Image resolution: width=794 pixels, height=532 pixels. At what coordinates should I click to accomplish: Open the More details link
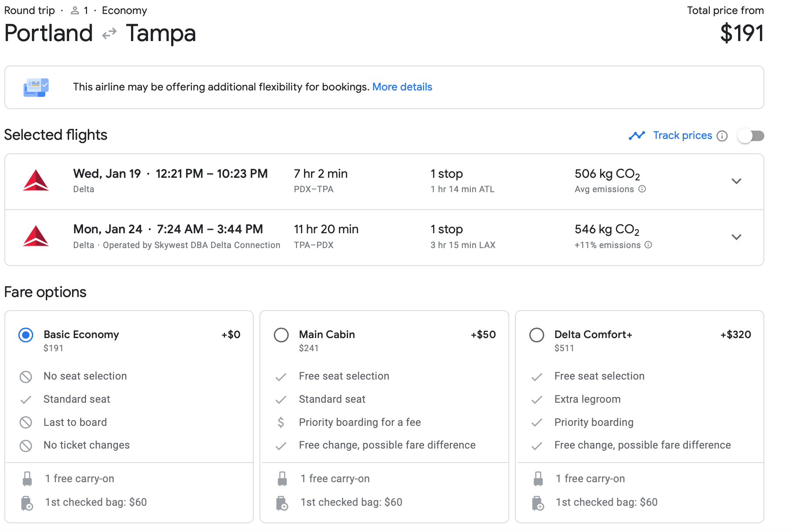pos(402,87)
